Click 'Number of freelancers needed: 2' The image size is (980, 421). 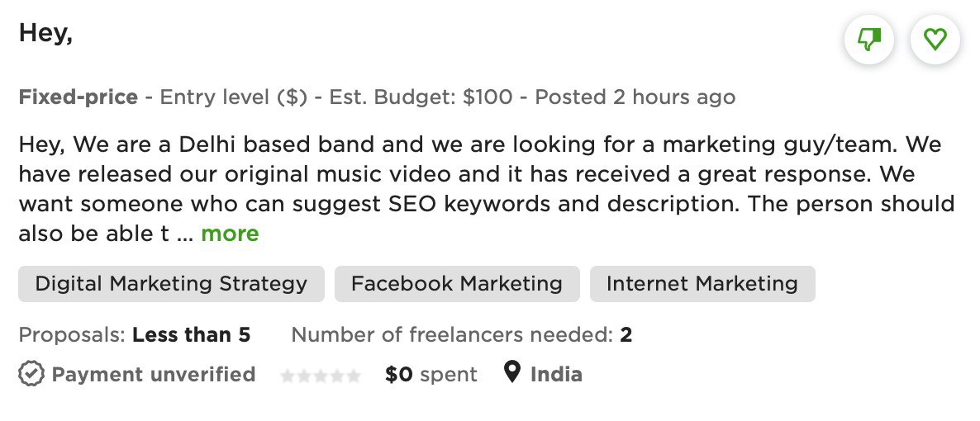click(461, 335)
